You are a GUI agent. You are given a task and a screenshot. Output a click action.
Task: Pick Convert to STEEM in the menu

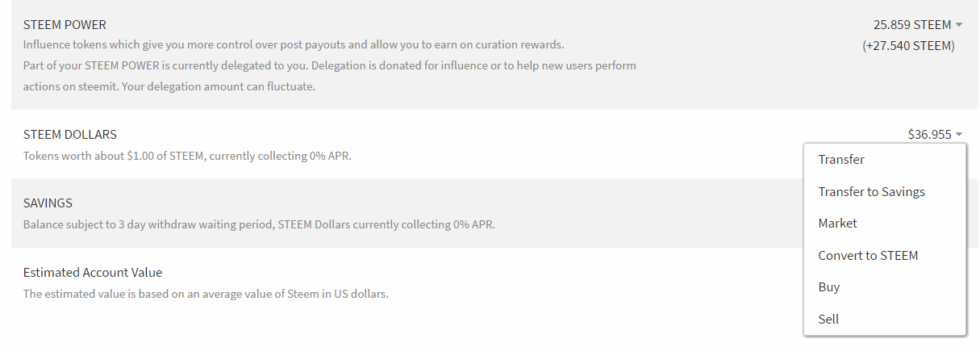[868, 256]
